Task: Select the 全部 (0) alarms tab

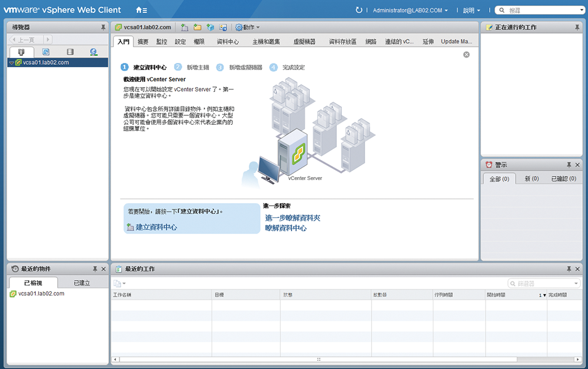Action: click(499, 179)
